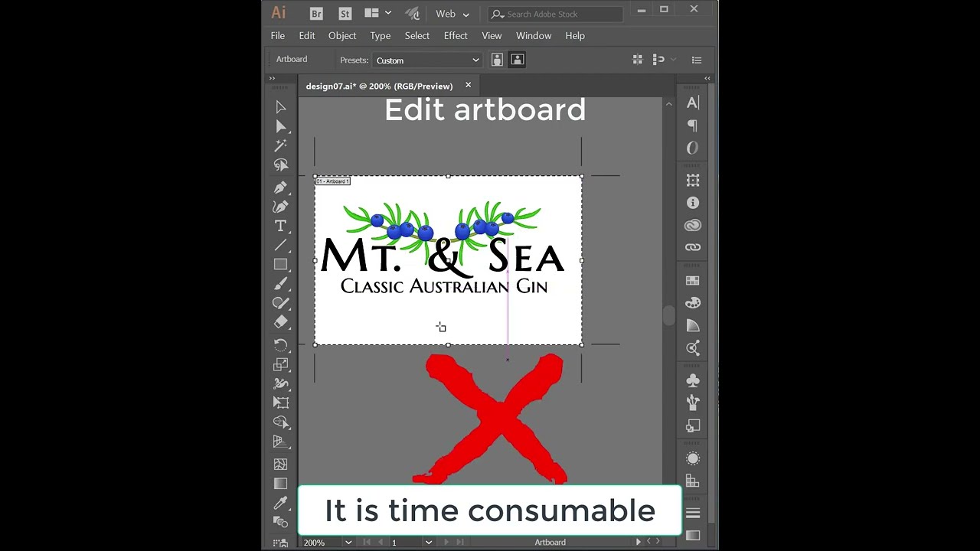Open the Align panel from dock
Image resolution: width=980 pixels, height=551 pixels.
[x=693, y=481]
